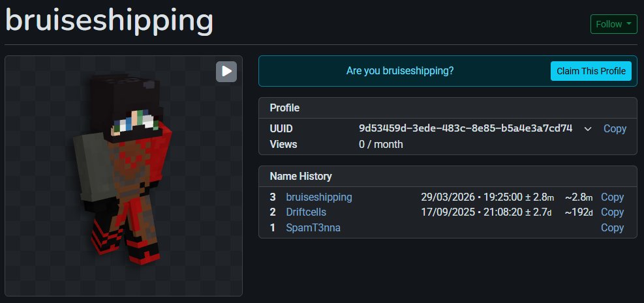The height and width of the screenshot is (303, 644).
Task: Expand the UUID format chevron
Action: [x=588, y=129]
